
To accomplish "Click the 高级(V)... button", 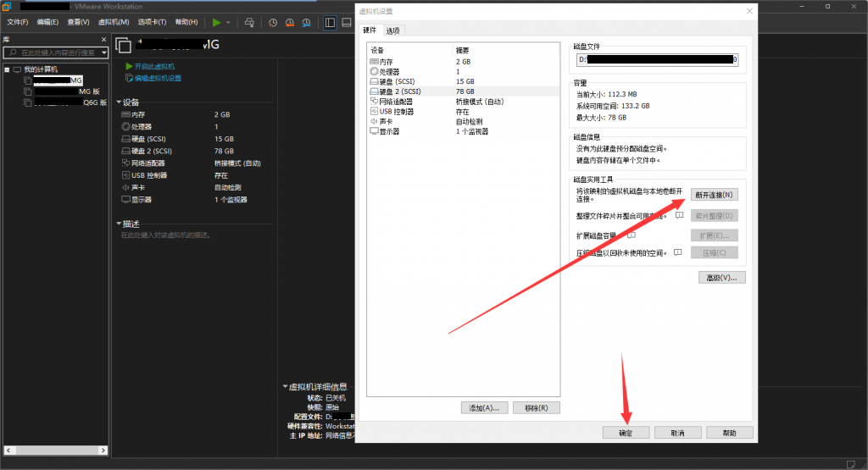I will pyautogui.click(x=722, y=278).
